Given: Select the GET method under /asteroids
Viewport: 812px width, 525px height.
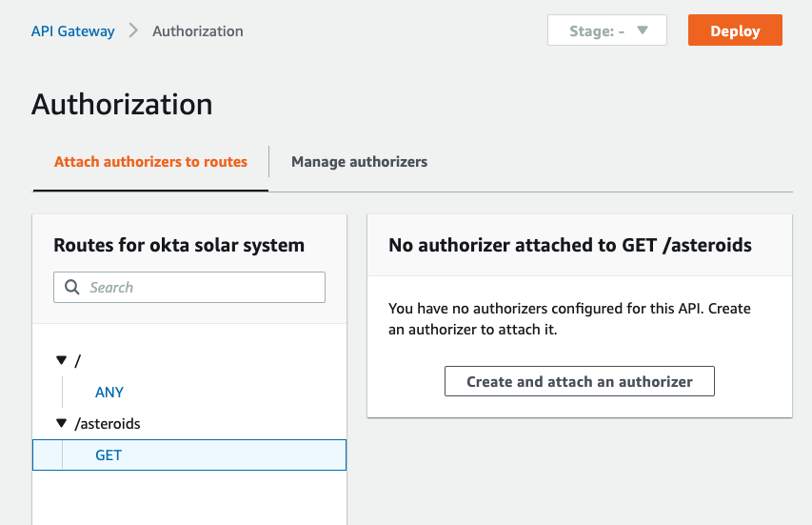Looking at the screenshot, I should (189, 455).
